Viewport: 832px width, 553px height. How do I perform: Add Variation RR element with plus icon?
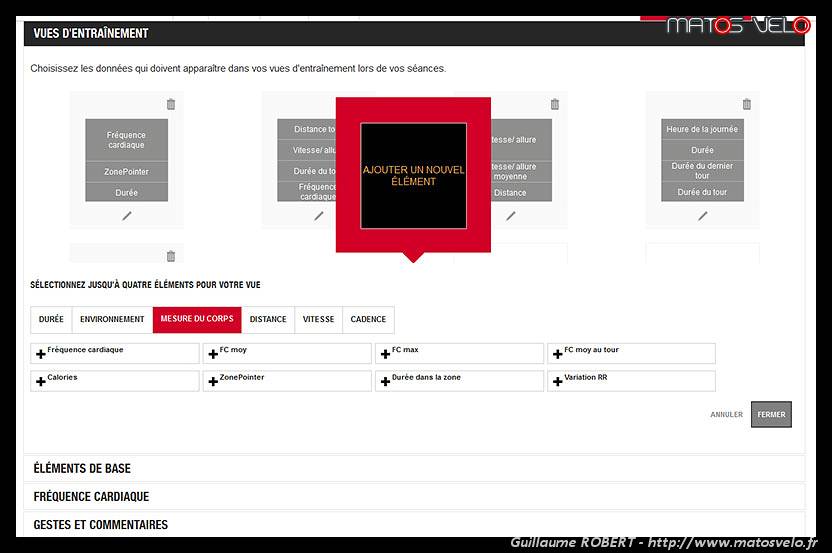557,381
